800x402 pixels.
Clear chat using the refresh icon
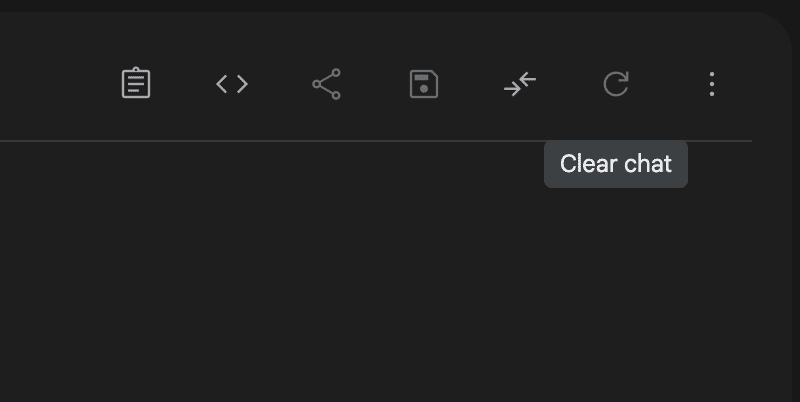pos(616,84)
